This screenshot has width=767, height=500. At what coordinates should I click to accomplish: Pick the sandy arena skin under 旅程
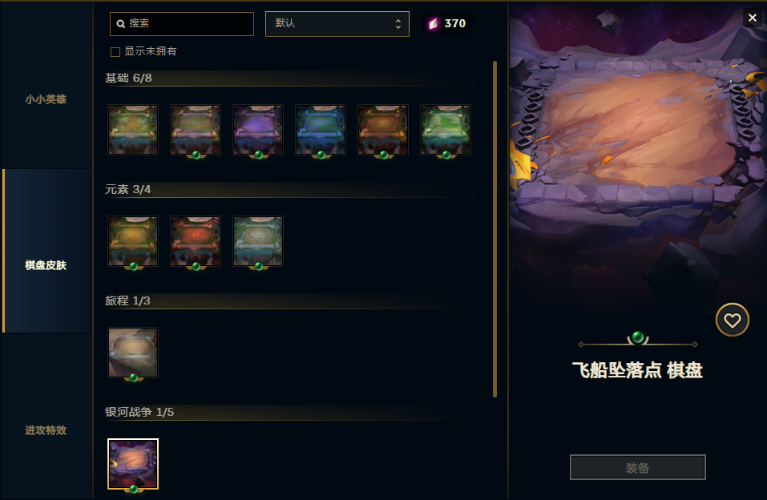pos(133,353)
